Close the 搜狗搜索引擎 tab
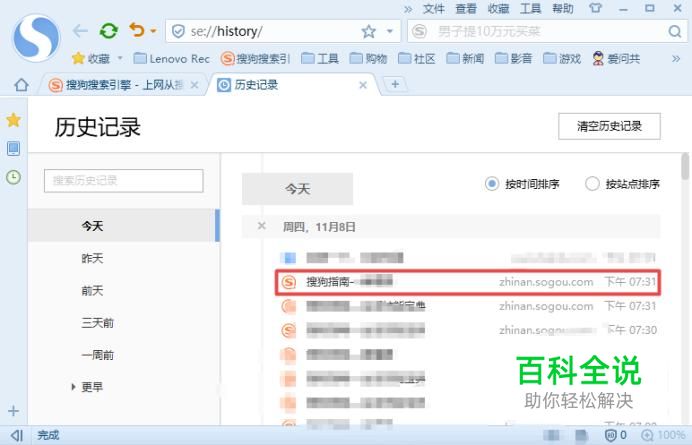 [x=194, y=85]
